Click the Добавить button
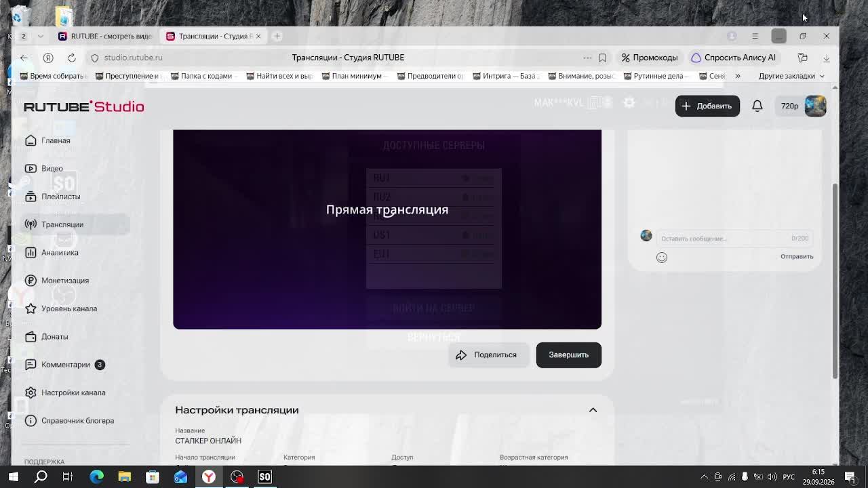The width and height of the screenshot is (868, 488). [707, 106]
